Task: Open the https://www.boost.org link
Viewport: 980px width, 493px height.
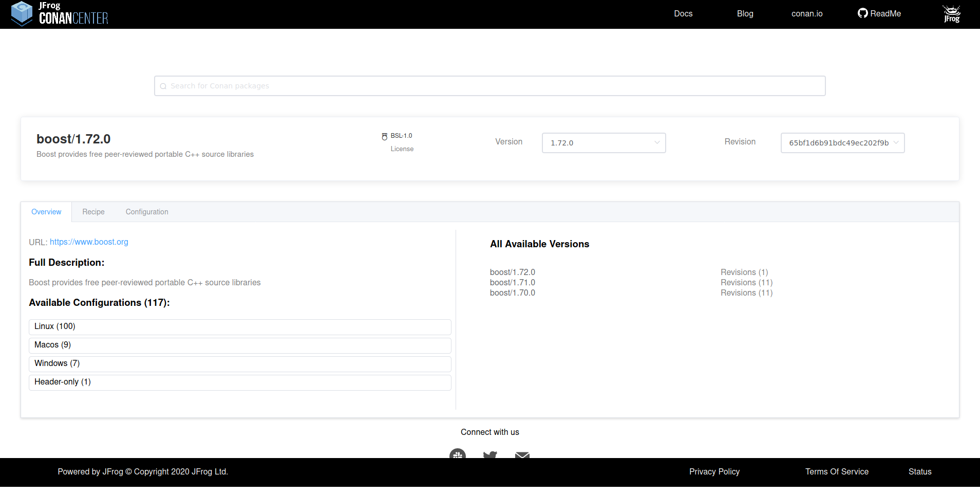Action: (89, 242)
